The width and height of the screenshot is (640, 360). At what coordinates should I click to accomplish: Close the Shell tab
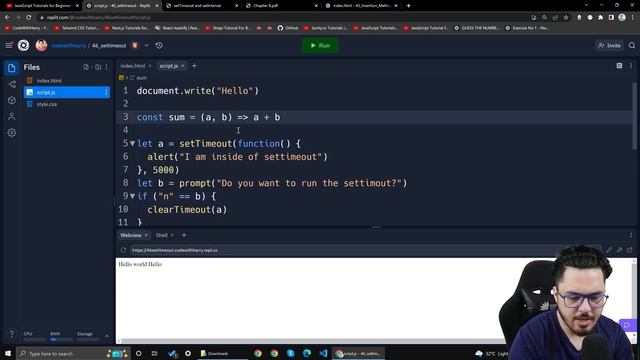pyautogui.click(x=172, y=235)
